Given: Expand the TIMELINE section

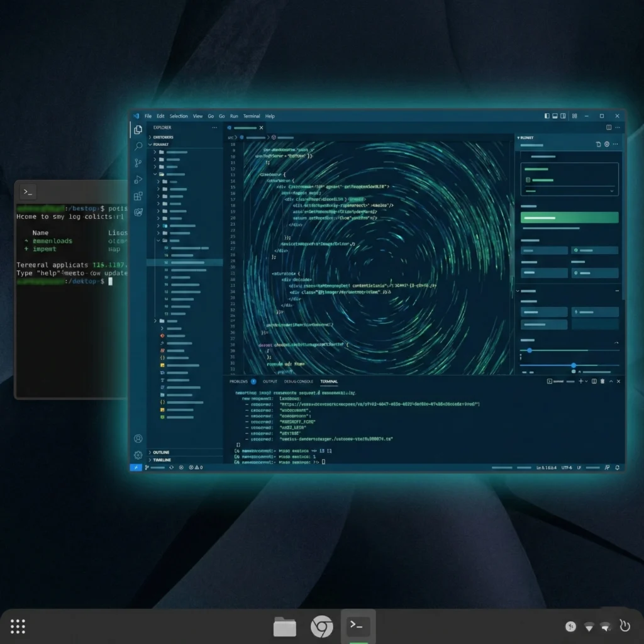Looking at the screenshot, I should (x=162, y=460).
